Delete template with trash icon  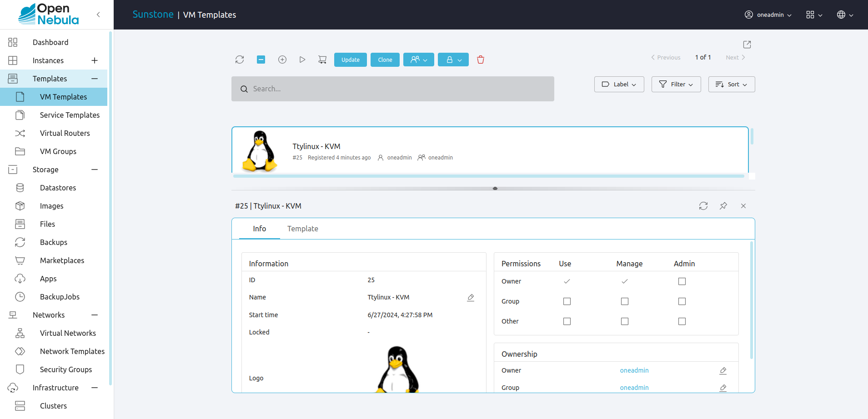pos(481,60)
